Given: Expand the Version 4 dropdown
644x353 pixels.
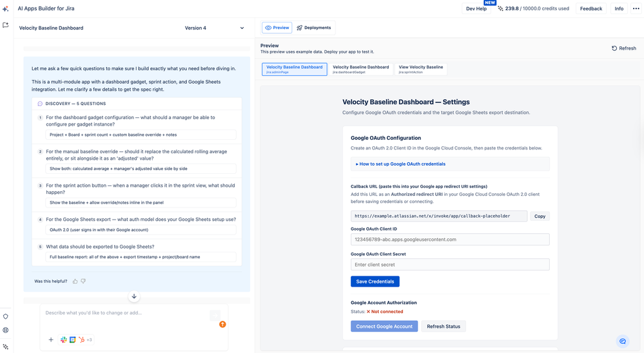Looking at the screenshot, I should point(214,28).
